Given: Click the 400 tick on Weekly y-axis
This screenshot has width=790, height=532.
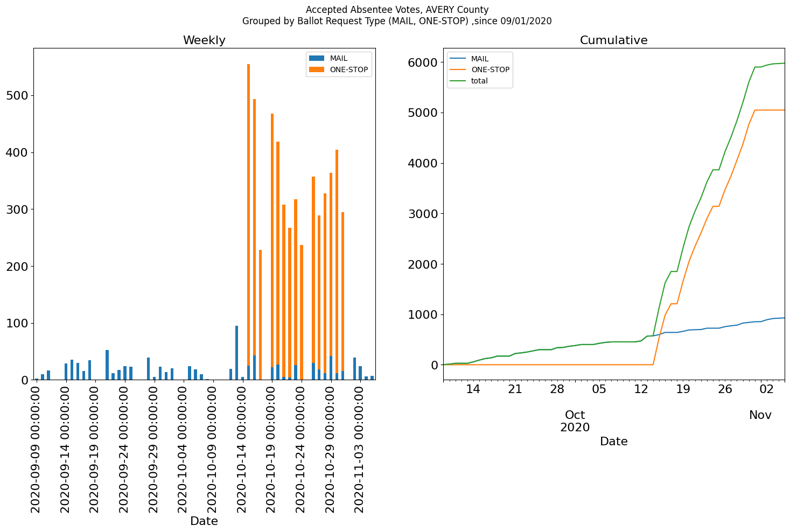Looking at the screenshot, I should click(16, 153).
